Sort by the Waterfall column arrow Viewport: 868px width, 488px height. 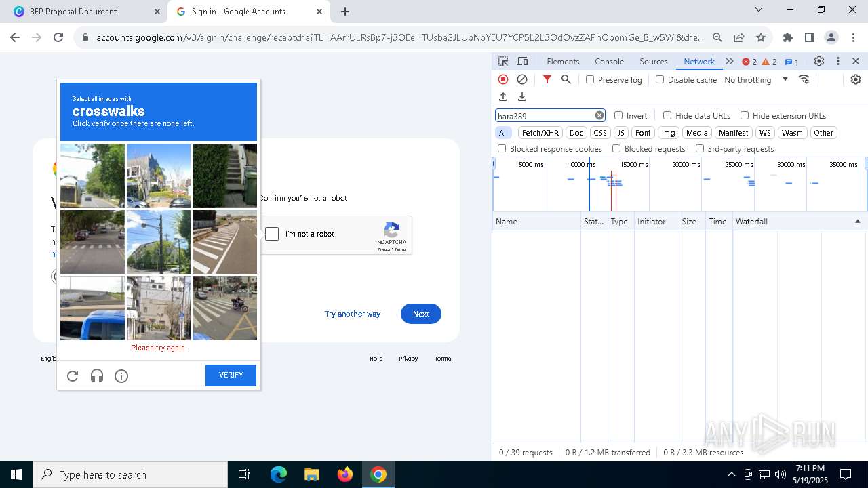tap(857, 222)
